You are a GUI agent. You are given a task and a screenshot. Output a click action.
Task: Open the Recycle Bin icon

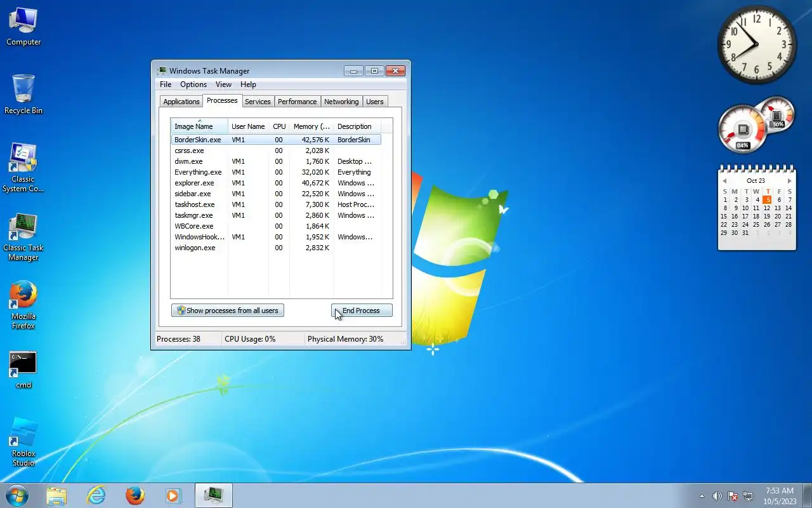click(x=23, y=95)
